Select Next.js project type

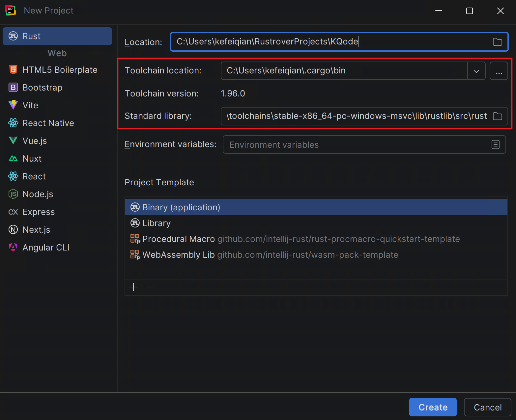57,230
